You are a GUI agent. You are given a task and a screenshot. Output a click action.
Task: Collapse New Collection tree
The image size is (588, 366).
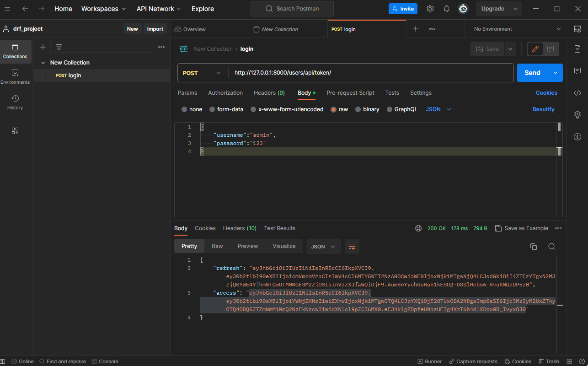click(43, 63)
